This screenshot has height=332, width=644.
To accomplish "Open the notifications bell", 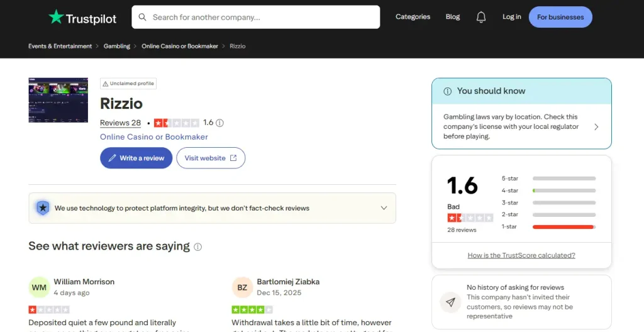I will (x=481, y=17).
